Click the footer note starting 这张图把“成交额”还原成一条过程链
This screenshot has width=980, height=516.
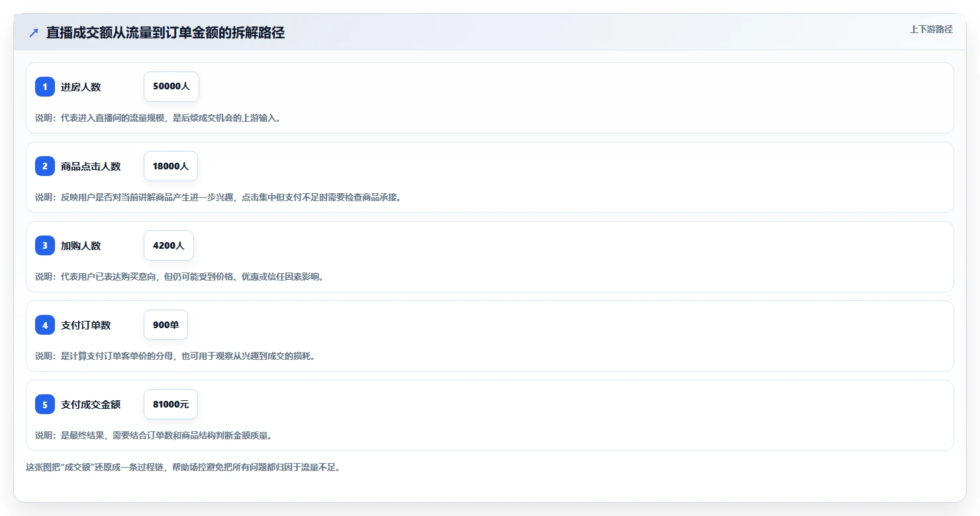pyautogui.click(x=183, y=467)
